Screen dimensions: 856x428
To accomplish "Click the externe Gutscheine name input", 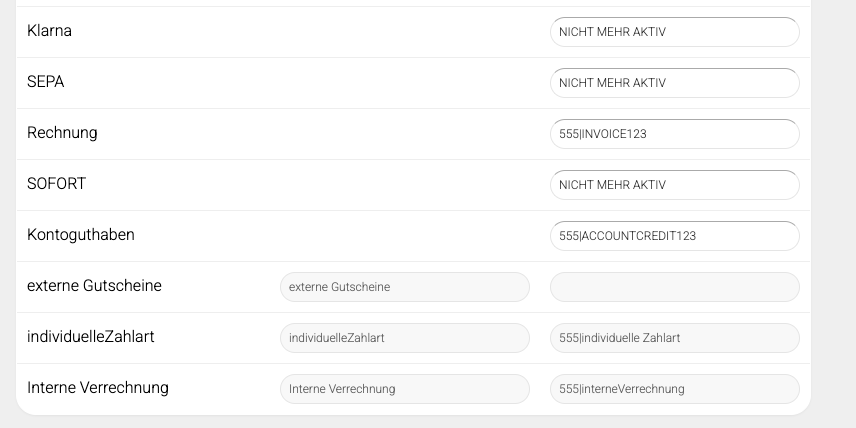I will [x=404, y=287].
